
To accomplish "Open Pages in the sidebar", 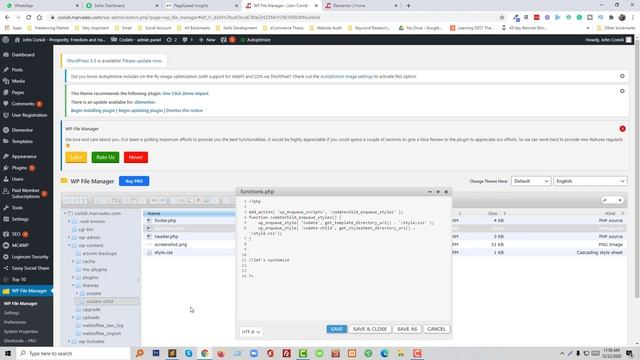I will [x=18, y=93].
